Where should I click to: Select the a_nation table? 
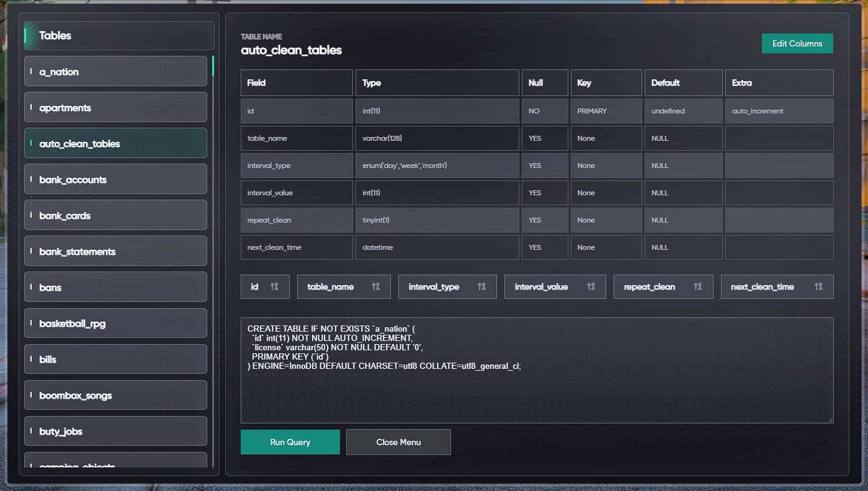[115, 71]
